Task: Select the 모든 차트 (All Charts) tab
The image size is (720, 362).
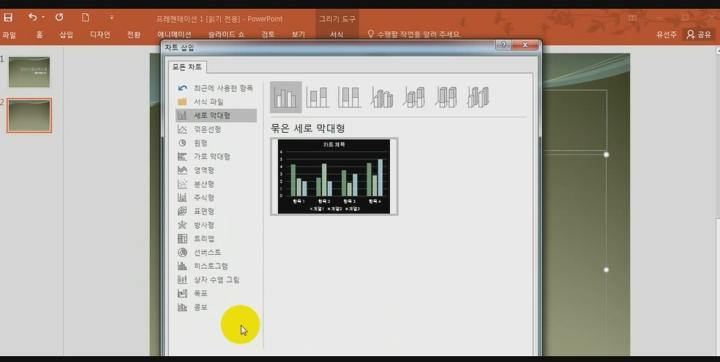Action: coord(187,67)
